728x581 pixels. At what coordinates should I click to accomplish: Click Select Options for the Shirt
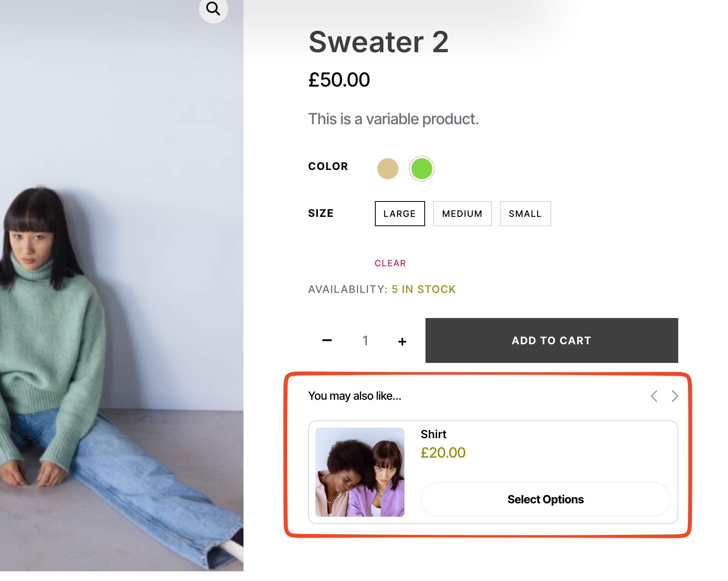pyautogui.click(x=545, y=499)
